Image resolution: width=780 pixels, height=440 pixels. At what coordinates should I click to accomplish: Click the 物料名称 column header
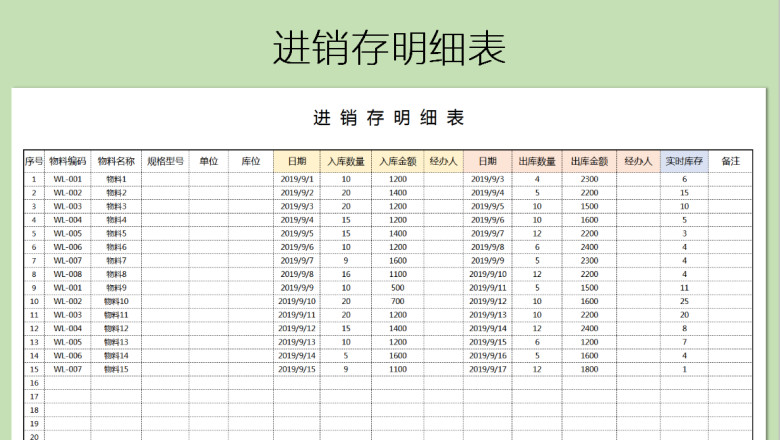pyautogui.click(x=116, y=161)
